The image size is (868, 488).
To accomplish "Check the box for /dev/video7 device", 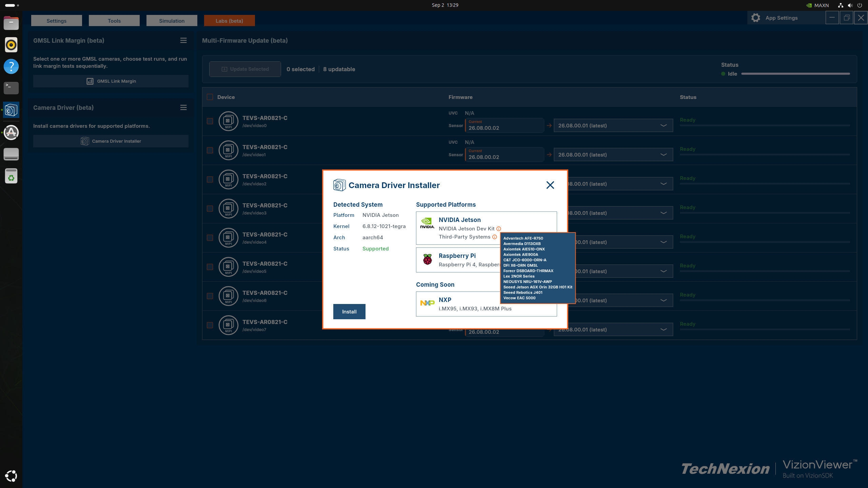I will click(x=210, y=325).
